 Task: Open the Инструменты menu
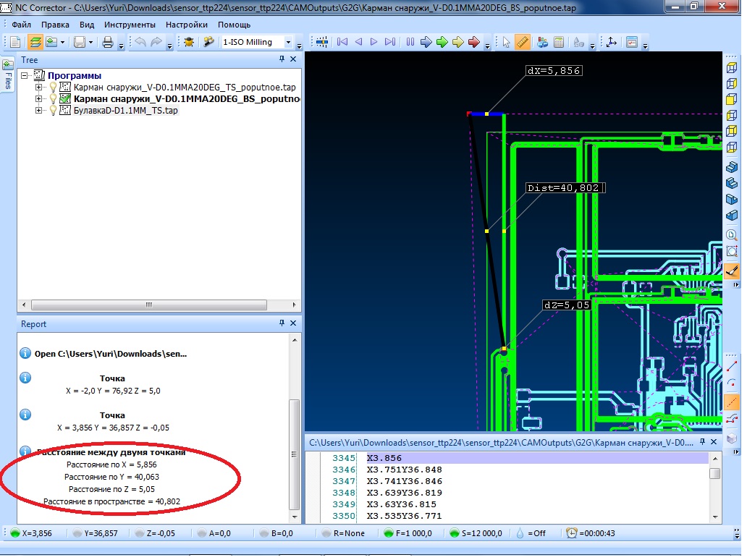129,25
